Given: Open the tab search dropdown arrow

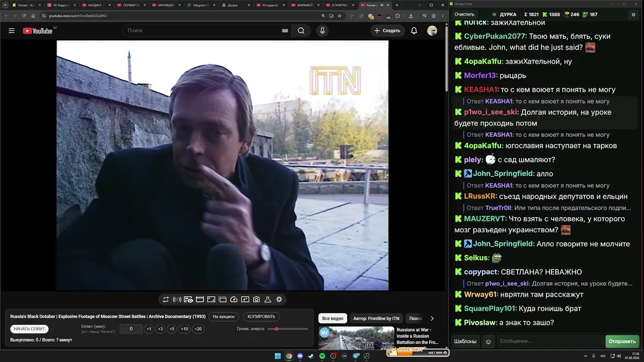Looking at the screenshot, I should coord(6,5).
